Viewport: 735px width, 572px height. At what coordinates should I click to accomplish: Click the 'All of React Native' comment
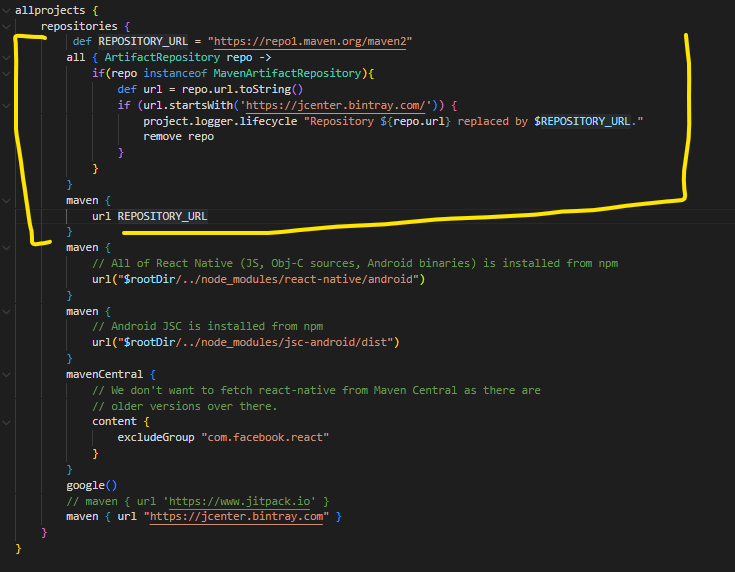[x=355, y=263]
